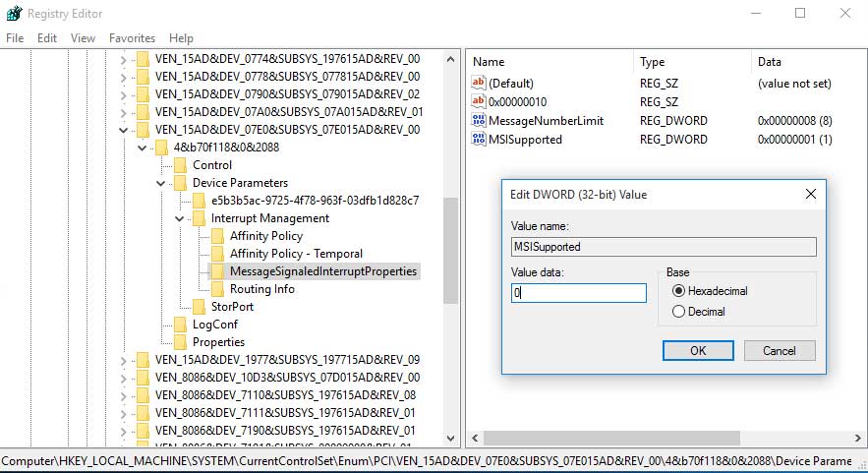Image resolution: width=868 pixels, height=473 pixels.
Task: Expand the VEN_15AD&DEV_1977 key
Action: [124, 361]
